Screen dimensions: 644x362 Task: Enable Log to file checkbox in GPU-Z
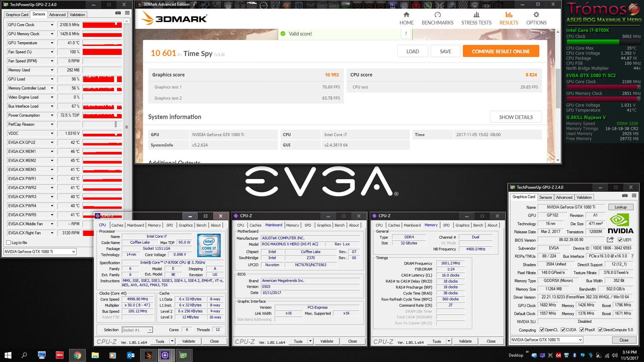point(9,242)
